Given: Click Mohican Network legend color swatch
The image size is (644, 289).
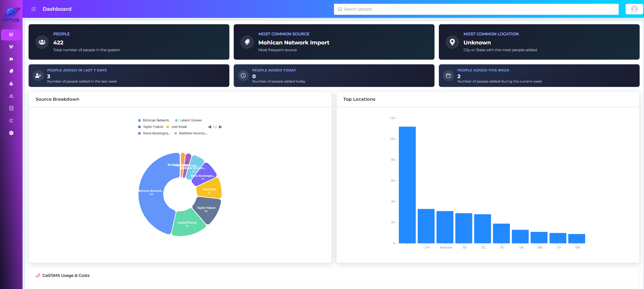Looking at the screenshot, I should point(140,120).
